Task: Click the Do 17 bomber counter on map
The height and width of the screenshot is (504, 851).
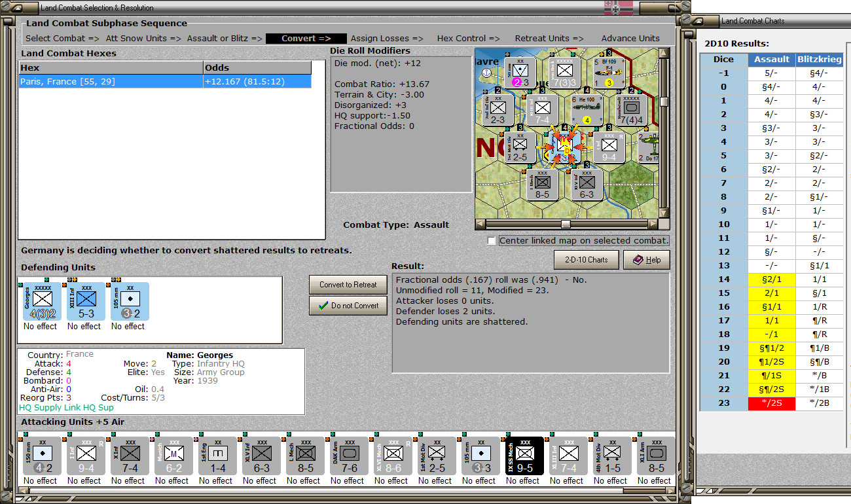Action: pyautogui.click(x=648, y=147)
